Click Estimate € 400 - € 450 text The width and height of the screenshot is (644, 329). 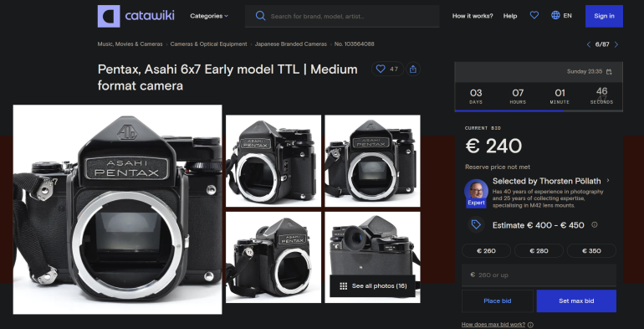[538, 225]
